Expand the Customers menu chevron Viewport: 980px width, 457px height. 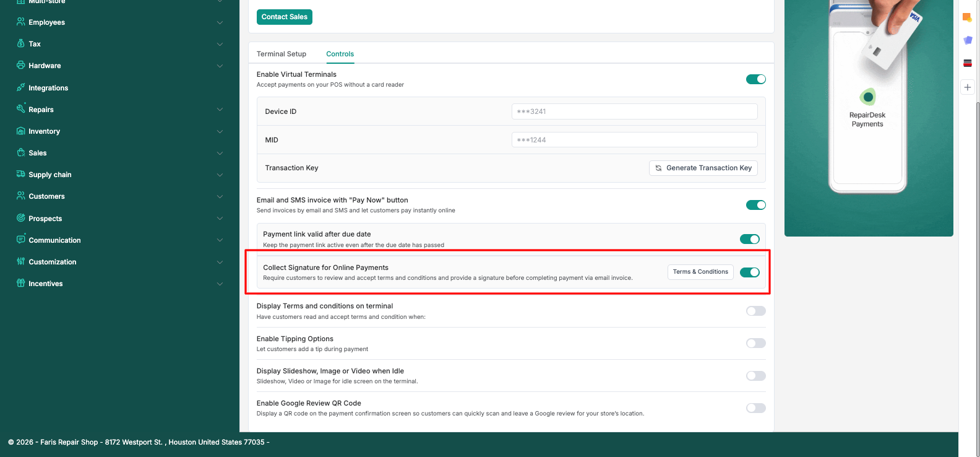click(220, 196)
